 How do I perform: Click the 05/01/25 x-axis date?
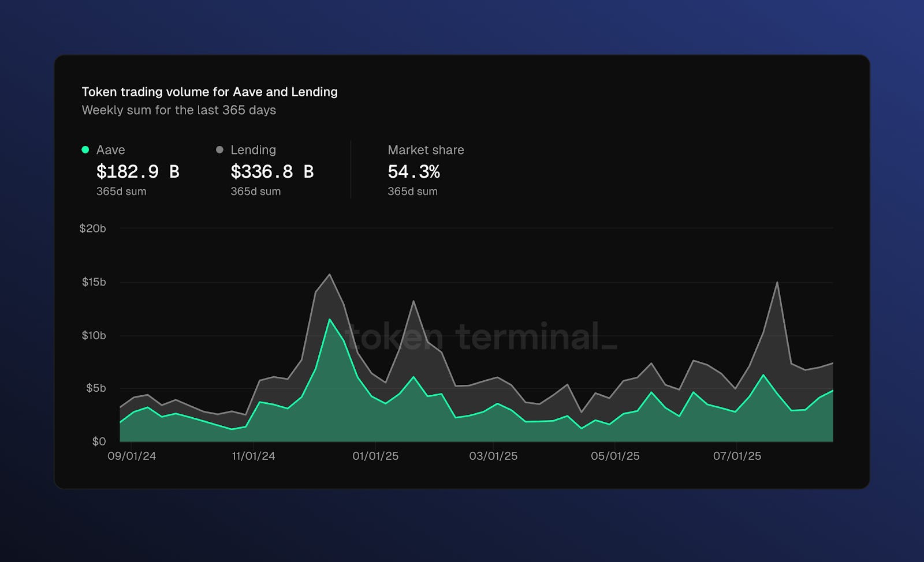(615, 456)
